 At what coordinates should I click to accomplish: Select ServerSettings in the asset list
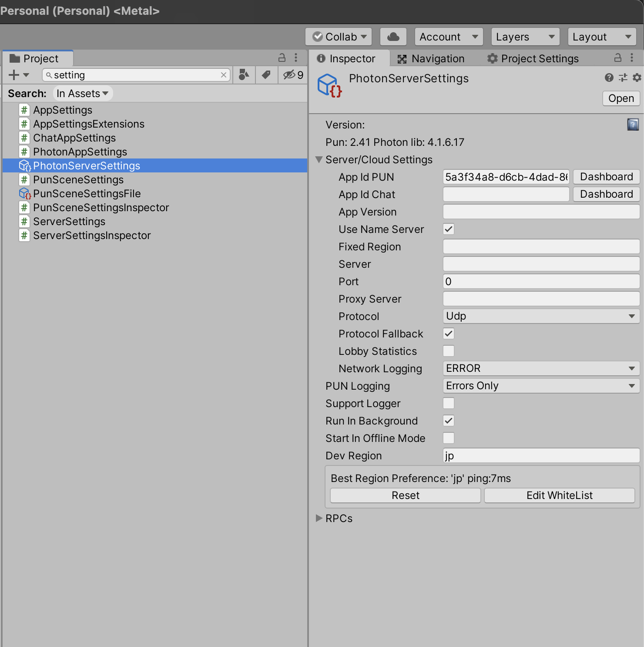point(154,222)
